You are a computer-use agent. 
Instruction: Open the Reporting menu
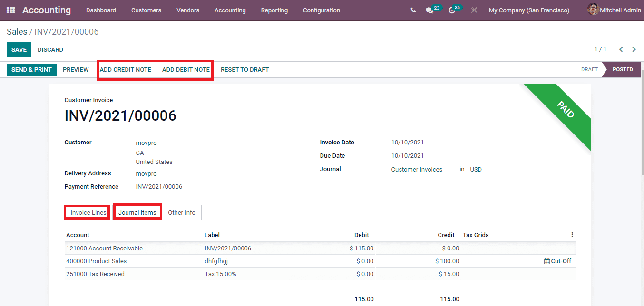(274, 10)
